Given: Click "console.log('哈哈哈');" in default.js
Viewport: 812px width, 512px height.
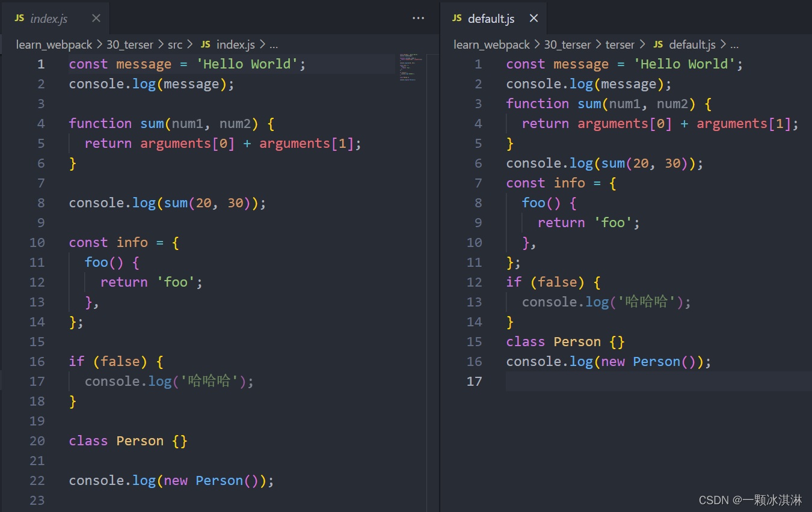Looking at the screenshot, I should point(607,302).
